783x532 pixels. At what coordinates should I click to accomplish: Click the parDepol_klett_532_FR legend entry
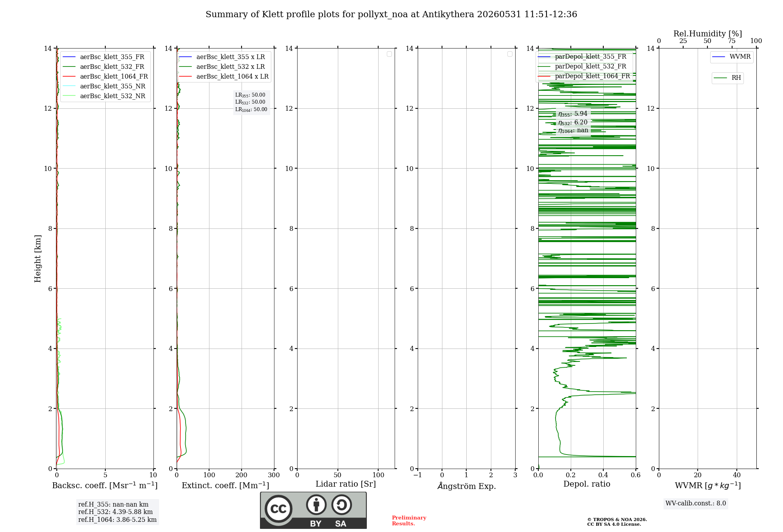(x=582, y=66)
